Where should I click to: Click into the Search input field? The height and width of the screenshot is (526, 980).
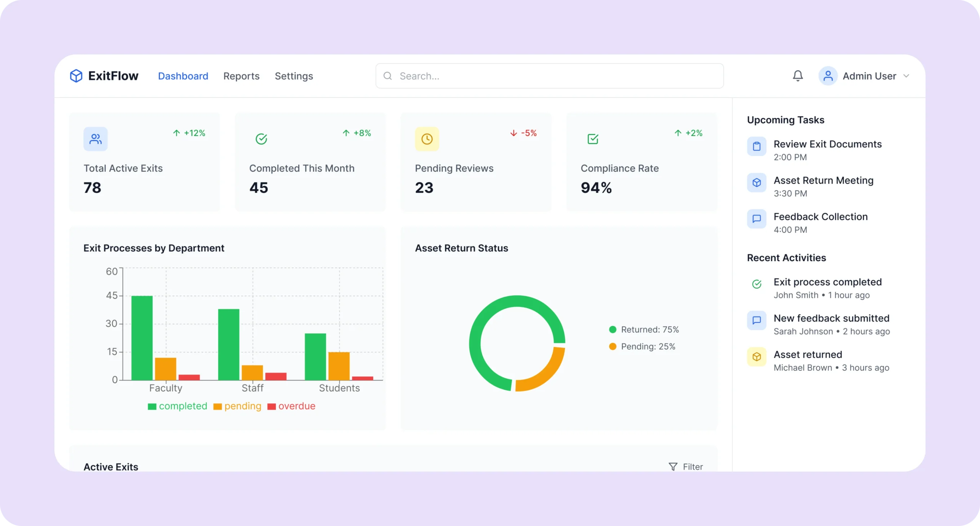[x=549, y=76]
